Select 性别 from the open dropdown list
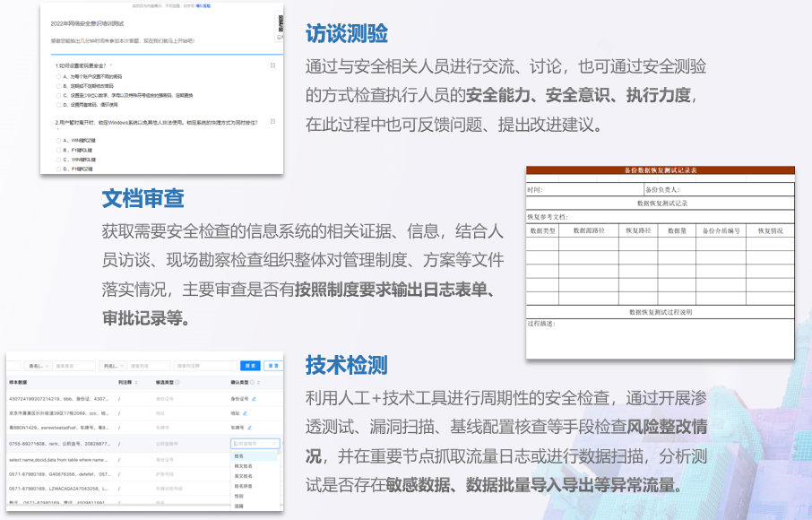This screenshot has height=520, width=812. pos(238,496)
